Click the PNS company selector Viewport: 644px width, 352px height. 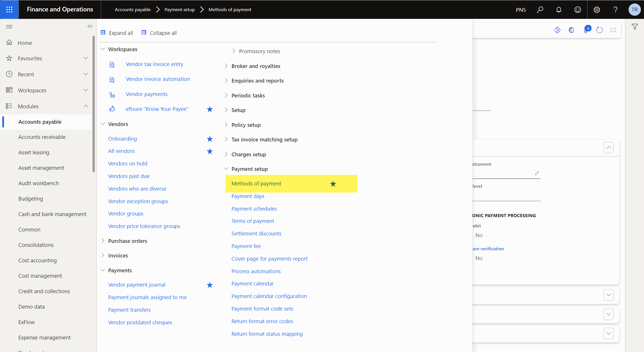[x=521, y=9]
